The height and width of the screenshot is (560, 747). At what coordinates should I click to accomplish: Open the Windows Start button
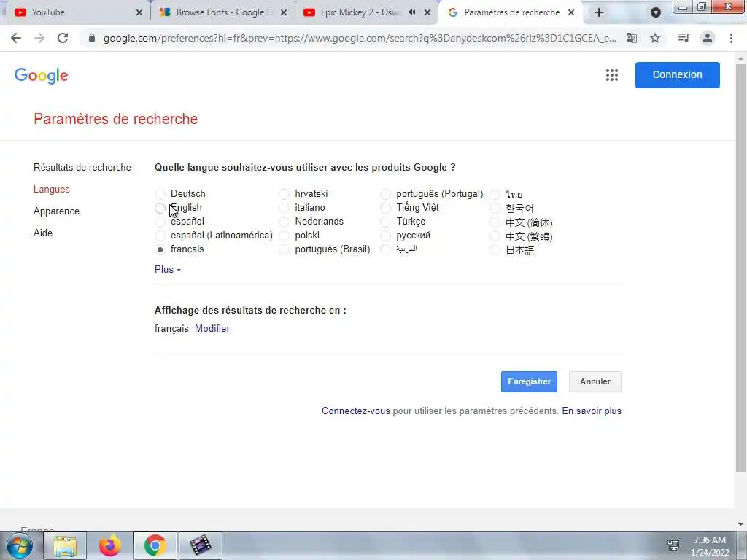click(20, 545)
